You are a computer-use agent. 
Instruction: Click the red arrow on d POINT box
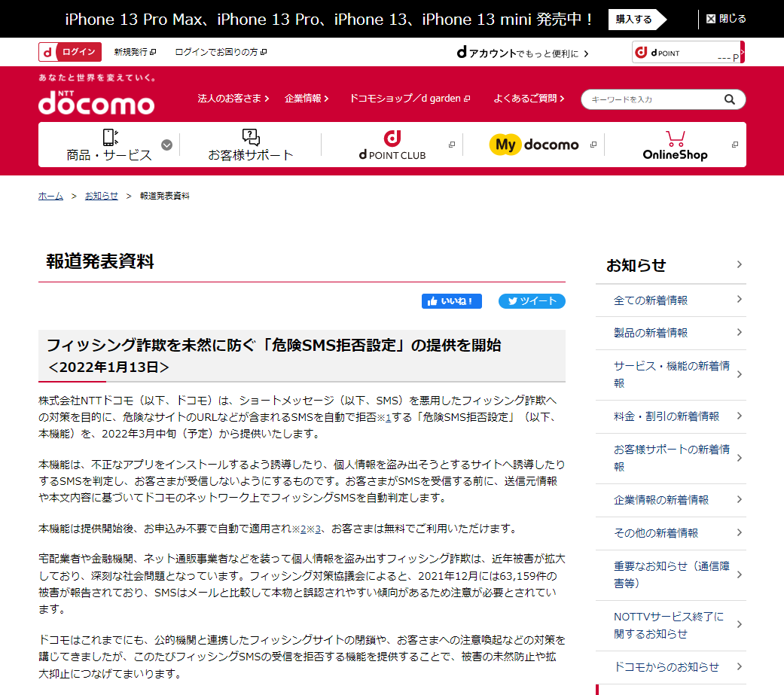pyautogui.click(x=743, y=52)
